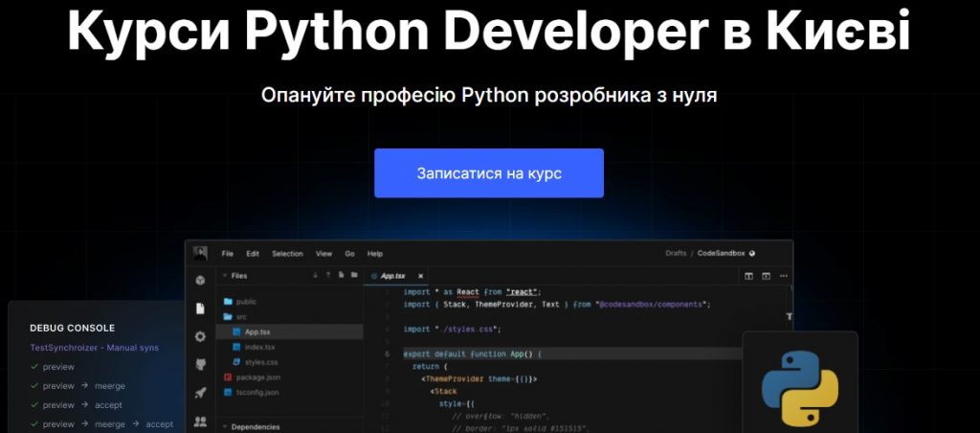This screenshot has width=980, height=433.
Task: Open the Go menu
Action: tap(350, 254)
